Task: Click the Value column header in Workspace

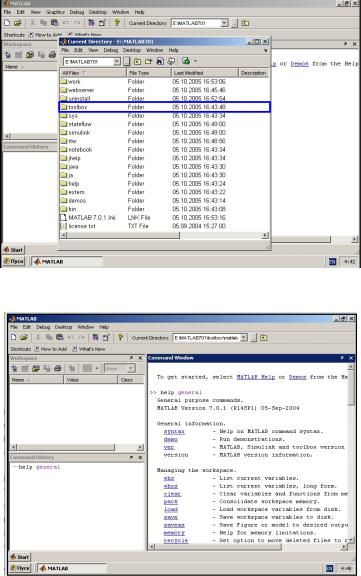Action: 91,380
